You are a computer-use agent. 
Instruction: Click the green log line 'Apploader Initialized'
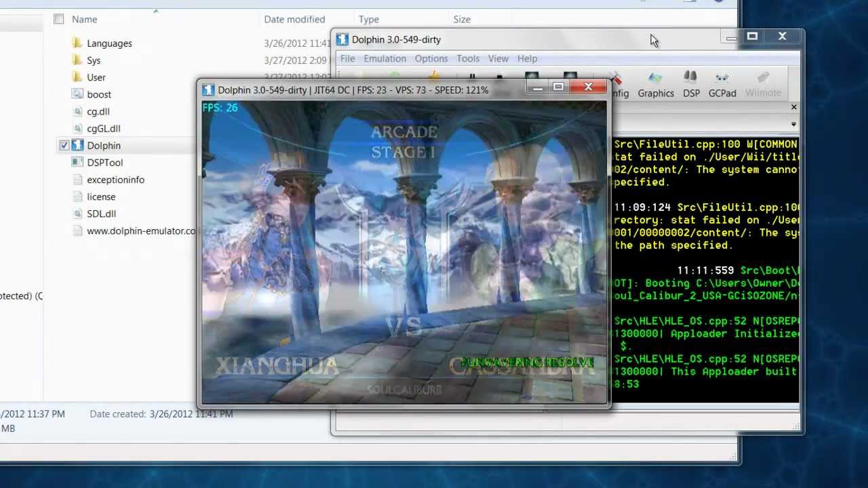pos(705,333)
